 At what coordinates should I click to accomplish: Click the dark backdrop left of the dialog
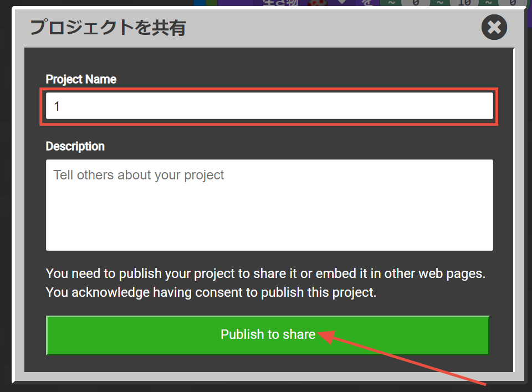6,194
